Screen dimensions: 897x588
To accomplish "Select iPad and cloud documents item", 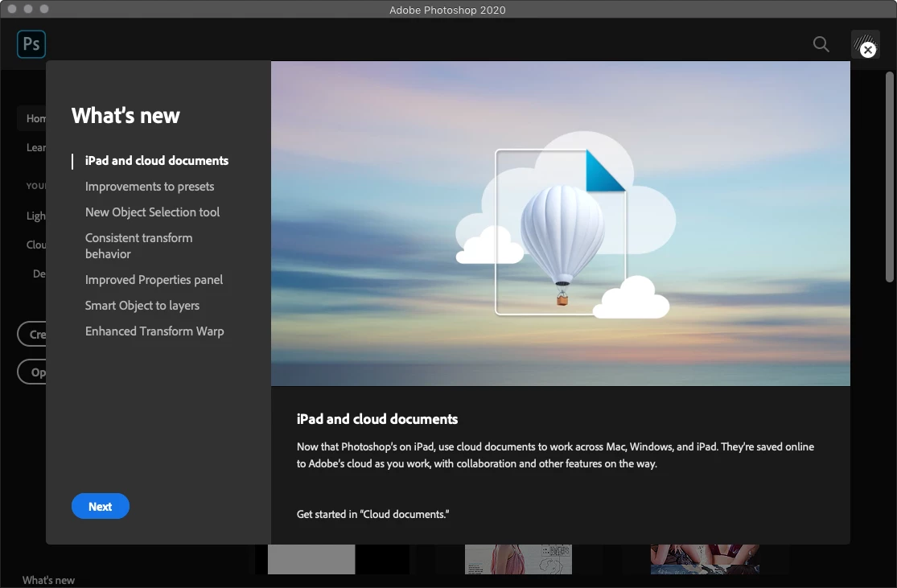I will (157, 161).
